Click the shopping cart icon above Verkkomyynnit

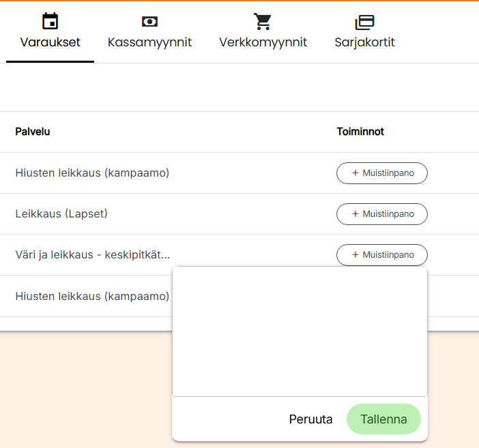(263, 22)
